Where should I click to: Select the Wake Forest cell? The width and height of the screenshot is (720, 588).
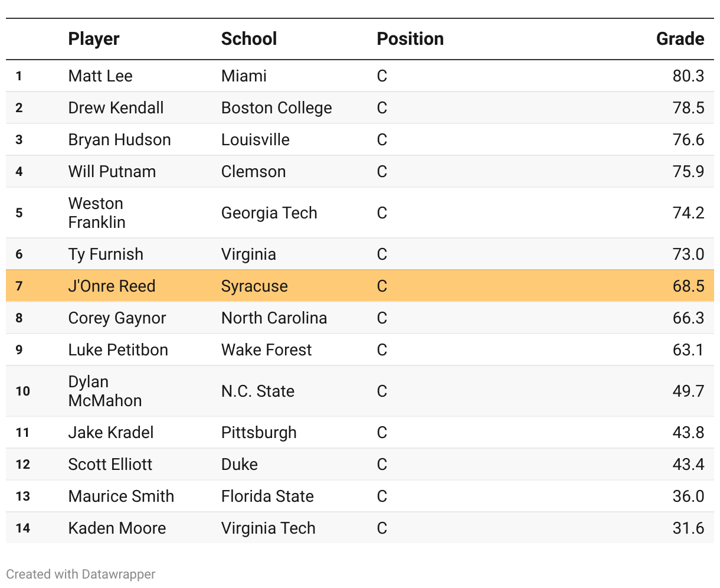(x=266, y=350)
